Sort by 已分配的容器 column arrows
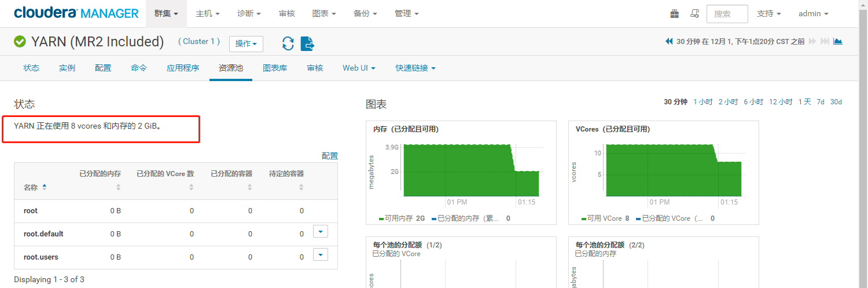 point(250,187)
